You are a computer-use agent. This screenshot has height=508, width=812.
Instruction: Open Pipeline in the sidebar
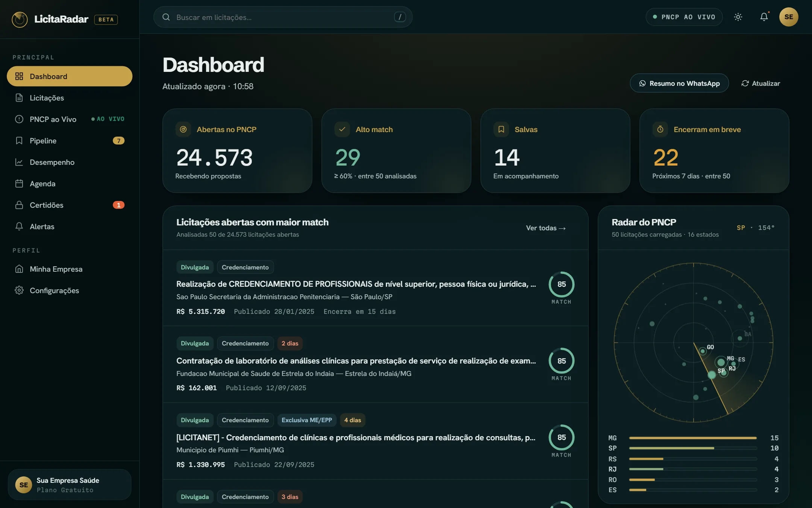(x=70, y=141)
